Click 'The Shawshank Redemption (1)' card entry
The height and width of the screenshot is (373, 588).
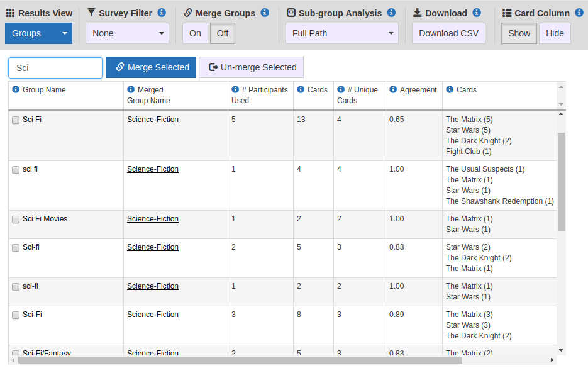pyautogui.click(x=500, y=201)
